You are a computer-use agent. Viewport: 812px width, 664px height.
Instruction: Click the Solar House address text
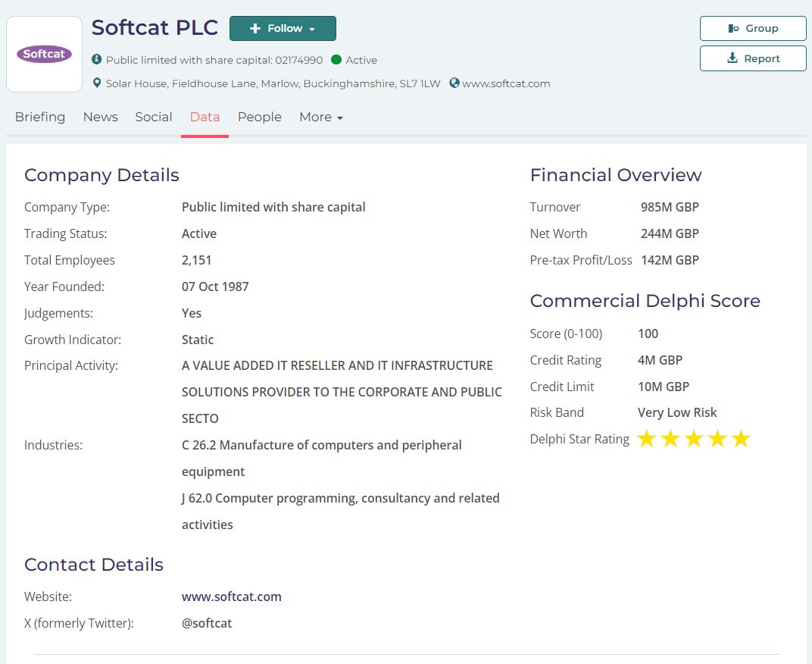(273, 83)
